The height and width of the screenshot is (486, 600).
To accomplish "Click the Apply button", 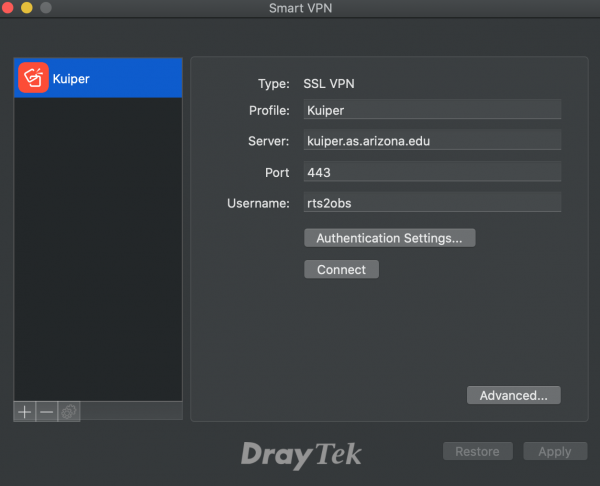I will click(555, 451).
